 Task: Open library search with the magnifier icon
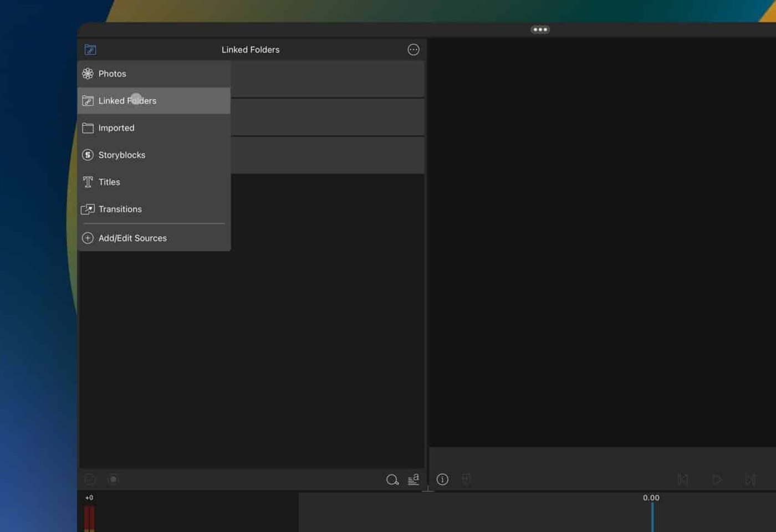pyautogui.click(x=392, y=480)
